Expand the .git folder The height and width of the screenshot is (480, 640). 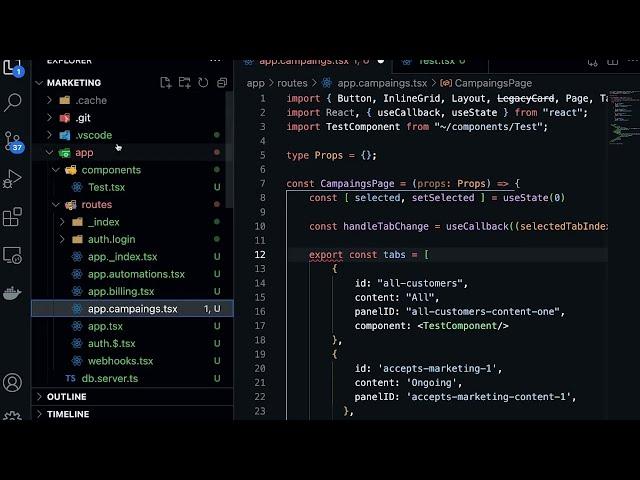coord(49,118)
